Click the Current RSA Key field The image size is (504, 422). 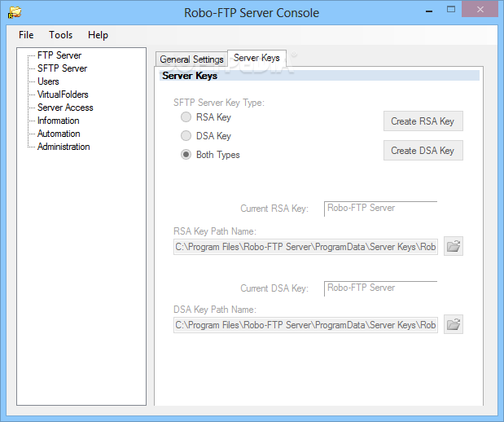[x=380, y=209]
